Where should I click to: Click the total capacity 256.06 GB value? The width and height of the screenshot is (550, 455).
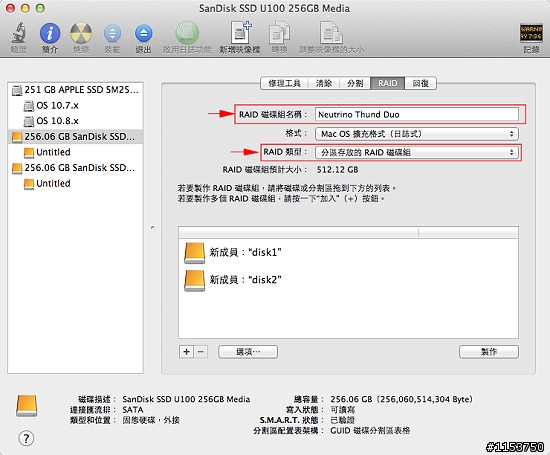[401, 399]
